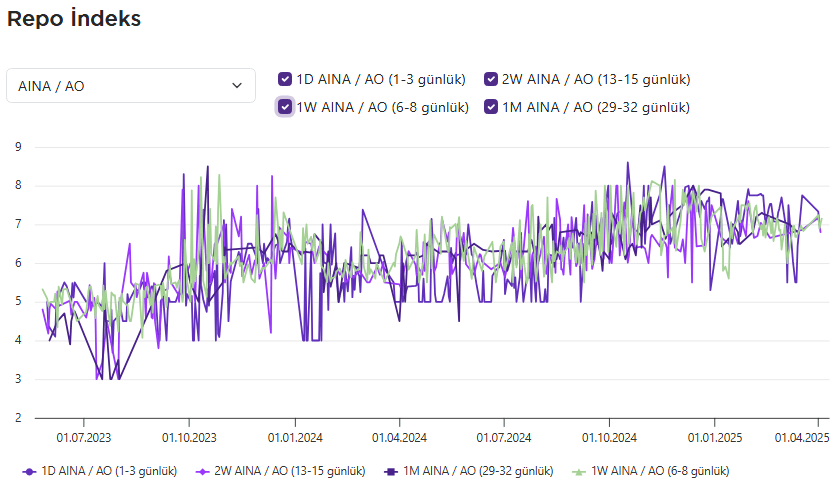Image resolution: width=838 pixels, height=484 pixels.
Task: Pick the 01.07.2024 x-axis date label
Action: coord(504,437)
